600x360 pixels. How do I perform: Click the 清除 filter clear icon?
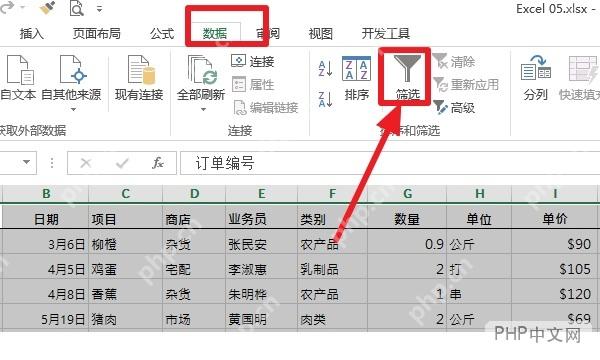click(x=440, y=61)
